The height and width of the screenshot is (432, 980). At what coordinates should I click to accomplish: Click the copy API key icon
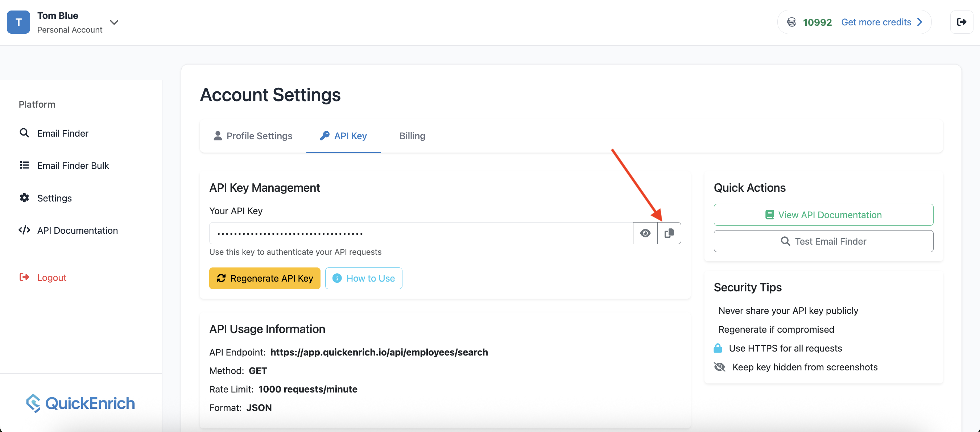click(x=669, y=233)
